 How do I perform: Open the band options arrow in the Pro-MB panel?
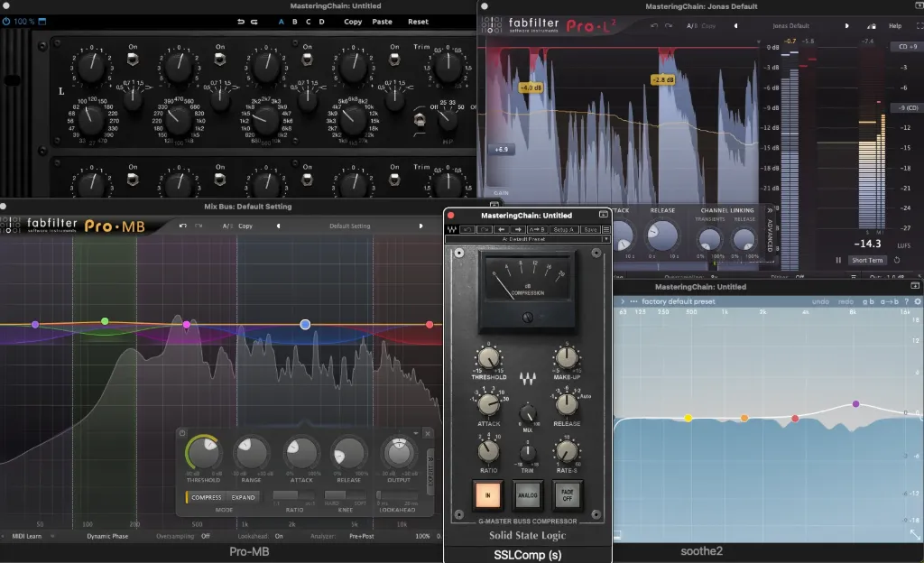(416, 433)
